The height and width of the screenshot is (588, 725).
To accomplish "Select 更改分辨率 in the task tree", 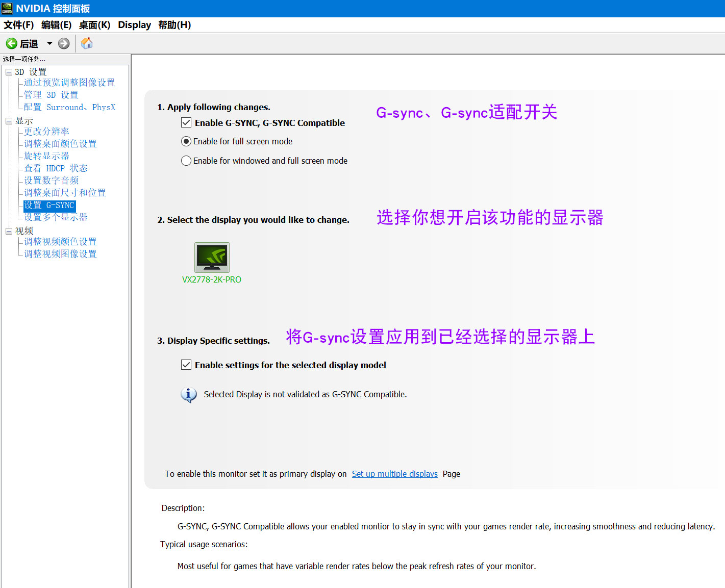I will point(46,131).
